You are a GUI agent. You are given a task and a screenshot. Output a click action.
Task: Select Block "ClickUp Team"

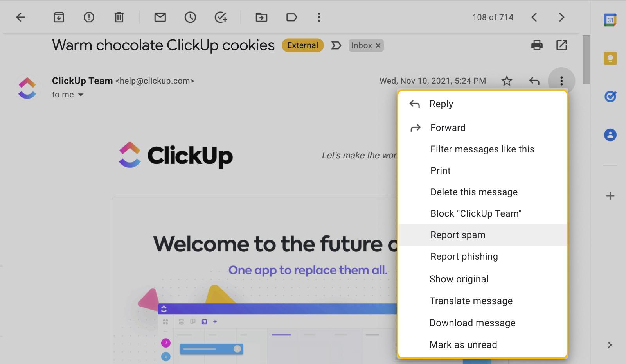(482, 214)
